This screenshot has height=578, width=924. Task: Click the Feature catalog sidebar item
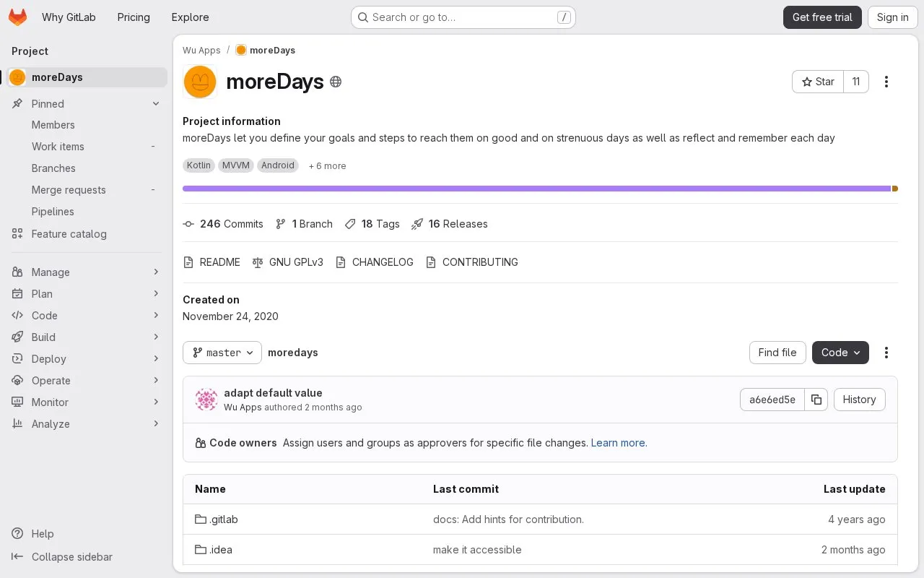tap(87, 234)
